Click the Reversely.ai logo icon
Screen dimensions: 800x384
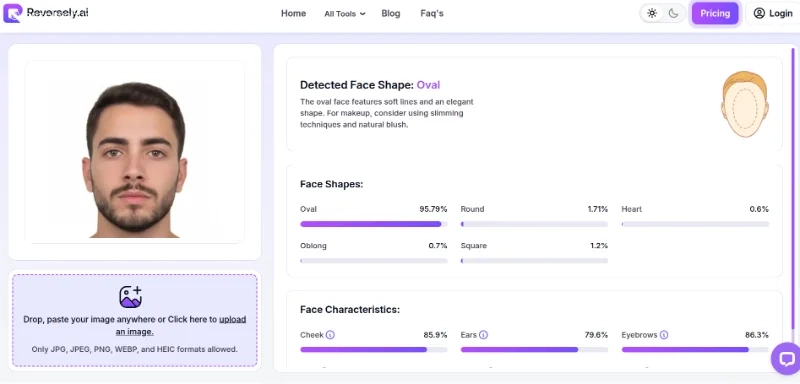click(x=13, y=13)
